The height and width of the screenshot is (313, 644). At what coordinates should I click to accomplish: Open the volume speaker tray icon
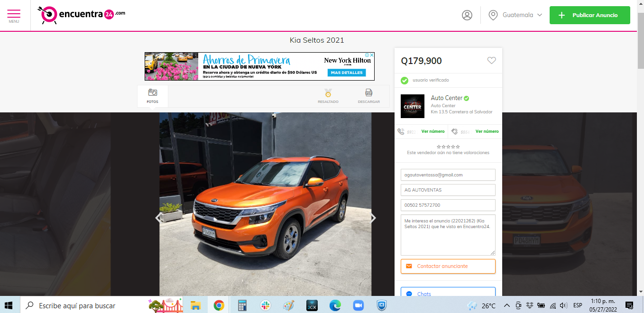click(563, 305)
